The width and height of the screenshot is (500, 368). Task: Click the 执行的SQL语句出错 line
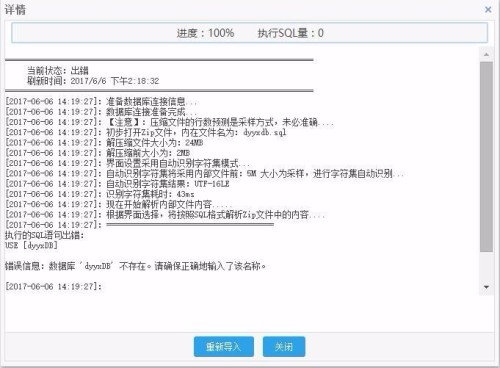pos(45,235)
